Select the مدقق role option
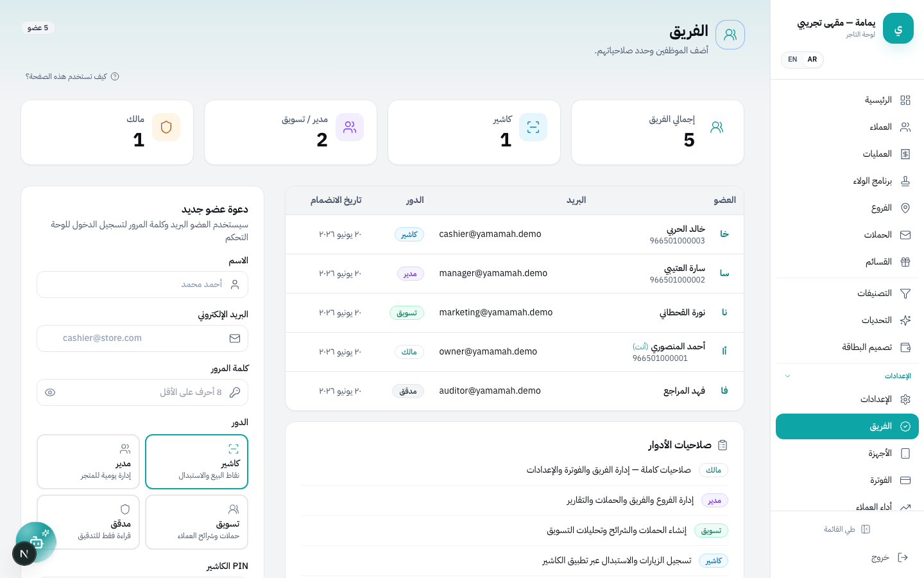Screen dimensions: 924x578 click(88, 522)
